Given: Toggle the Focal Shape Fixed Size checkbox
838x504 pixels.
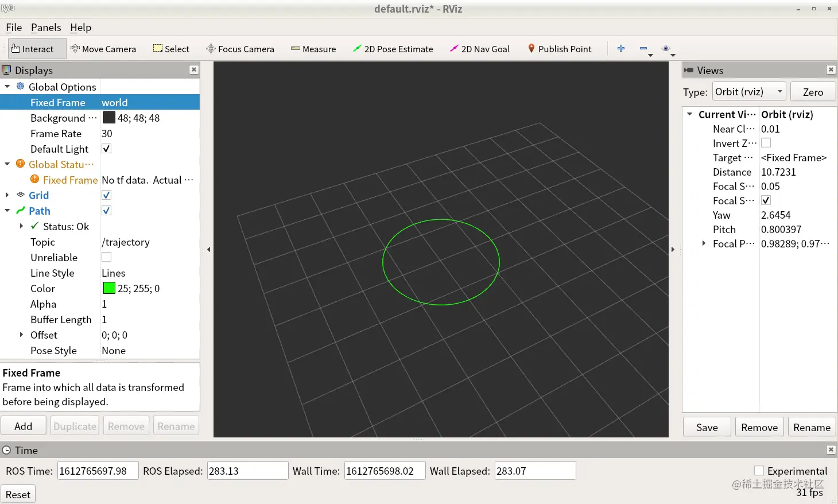Looking at the screenshot, I should (766, 200).
